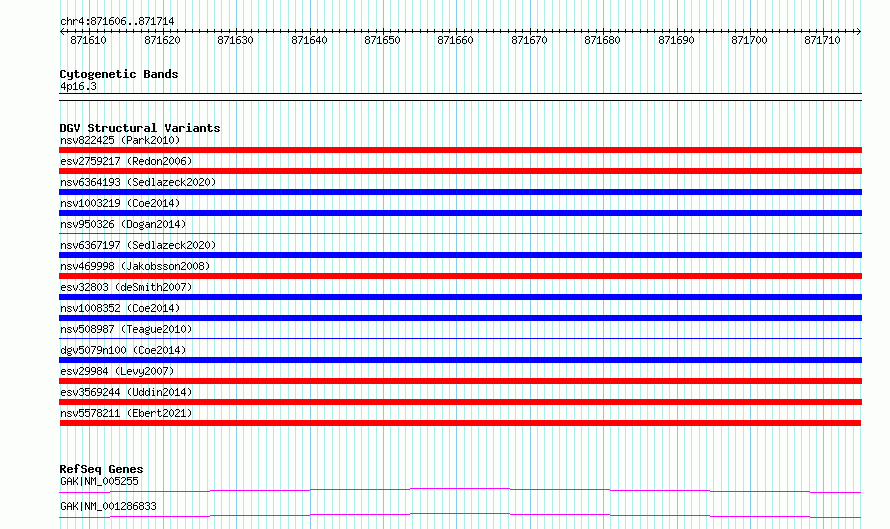Select the blue bar under dgv5079n100
This screenshot has width=890, height=529.
(460, 360)
